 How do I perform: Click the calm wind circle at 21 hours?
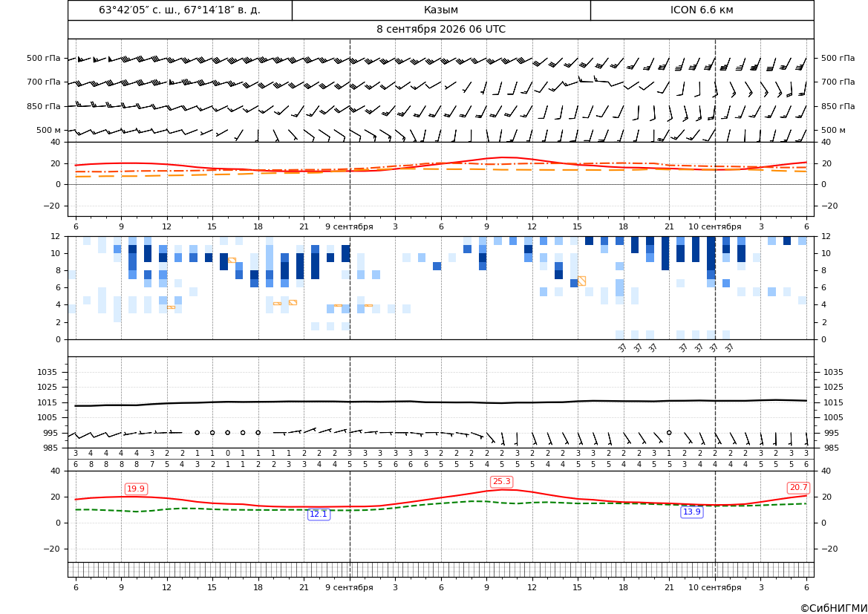pyautogui.click(x=669, y=432)
